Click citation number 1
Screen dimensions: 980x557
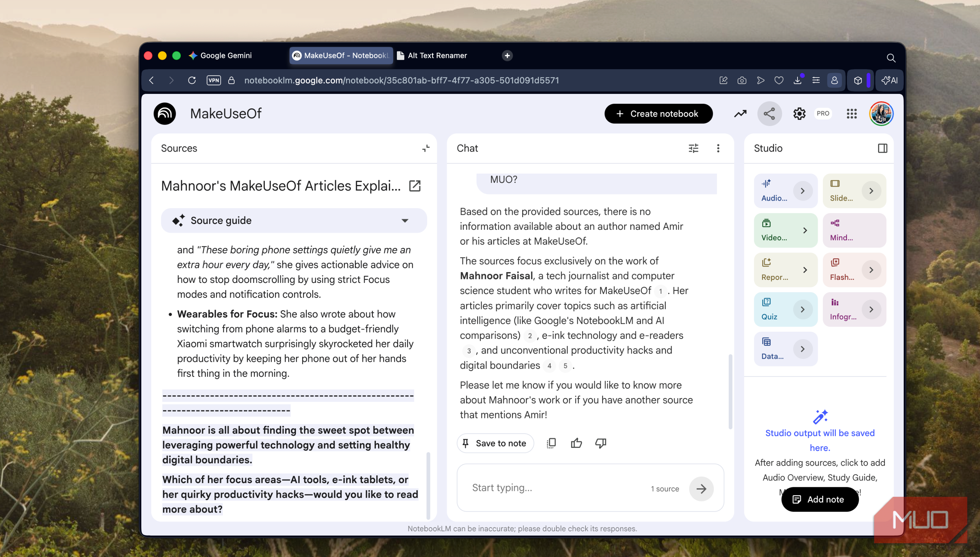(x=660, y=291)
